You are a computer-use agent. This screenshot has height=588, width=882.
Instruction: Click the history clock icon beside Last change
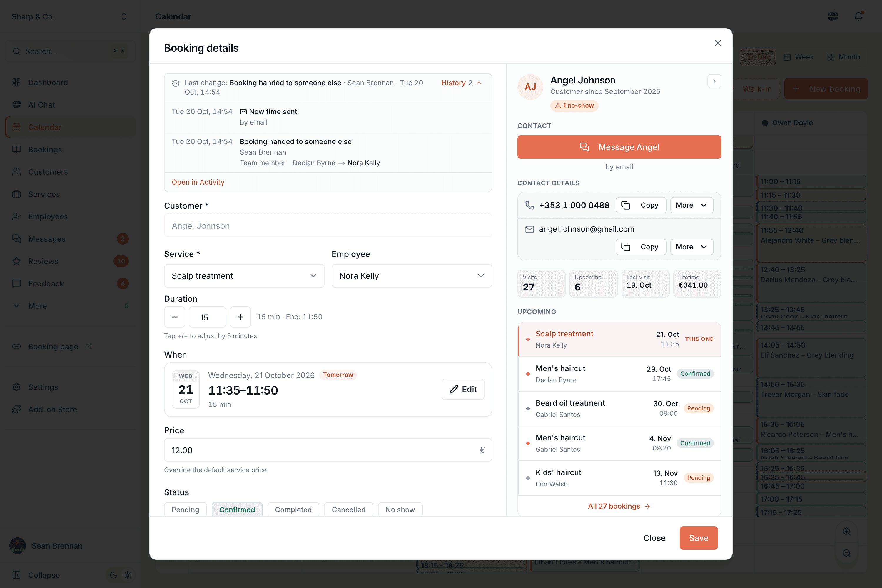(176, 83)
